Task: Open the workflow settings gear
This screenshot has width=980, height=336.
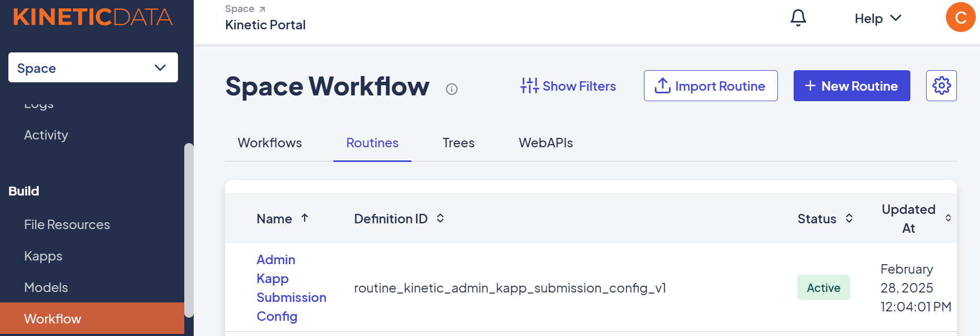Action: click(x=941, y=85)
